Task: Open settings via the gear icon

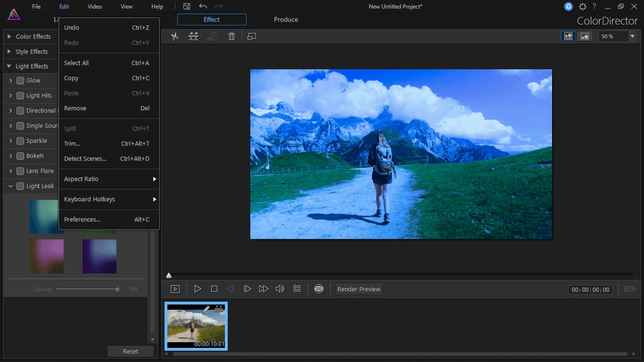Action: click(583, 7)
